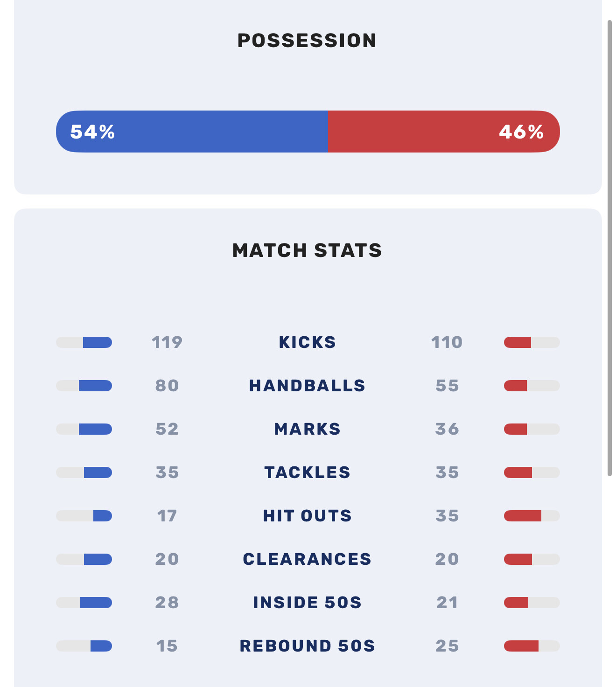Tap the red Hit Outs bar
This screenshot has width=616, height=687.
pos(523,516)
